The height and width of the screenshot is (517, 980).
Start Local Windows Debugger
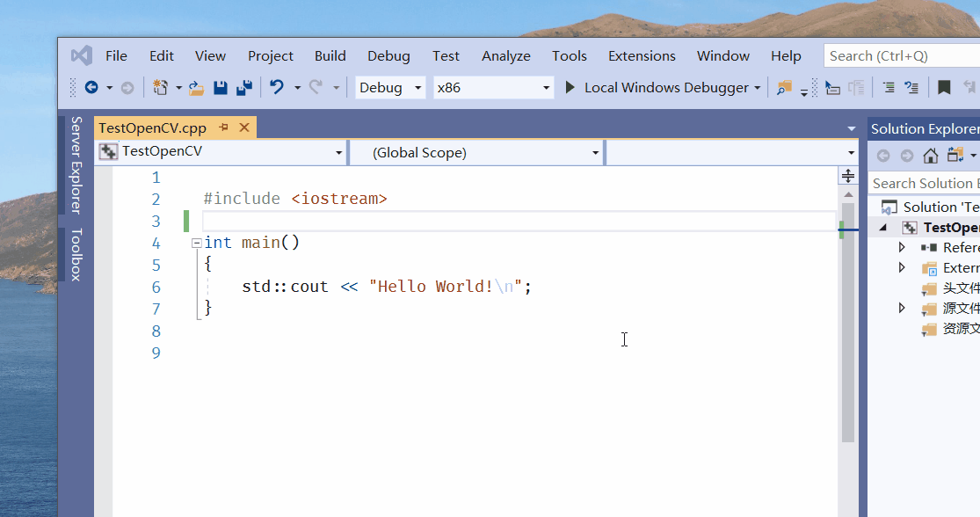[x=657, y=88]
